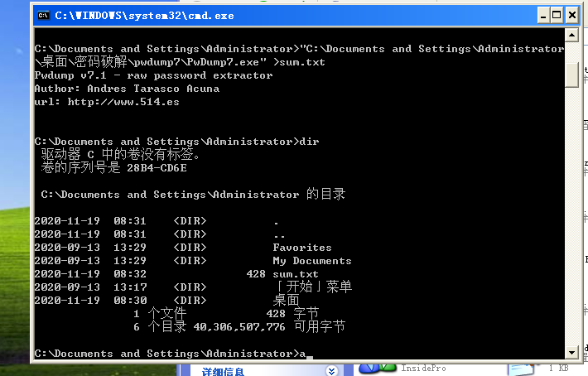
Task: Click the '桌面' directory entry in listing
Action: point(286,301)
